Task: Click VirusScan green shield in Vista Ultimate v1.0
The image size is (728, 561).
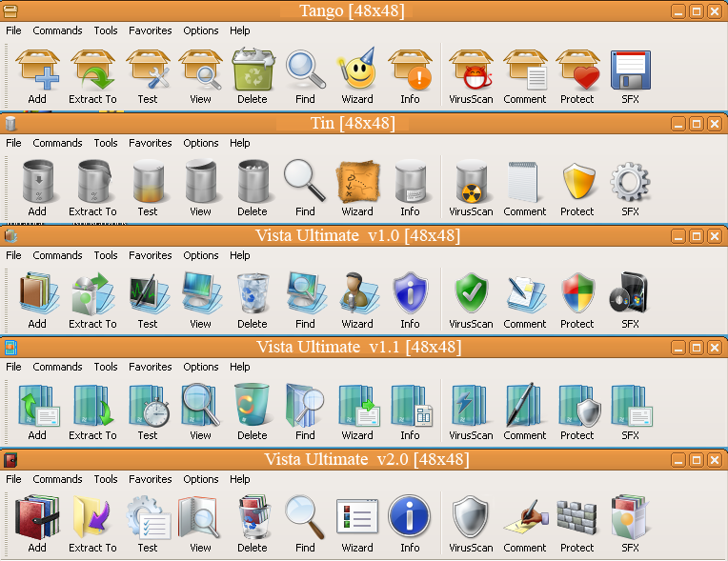Action: (x=472, y=293)
